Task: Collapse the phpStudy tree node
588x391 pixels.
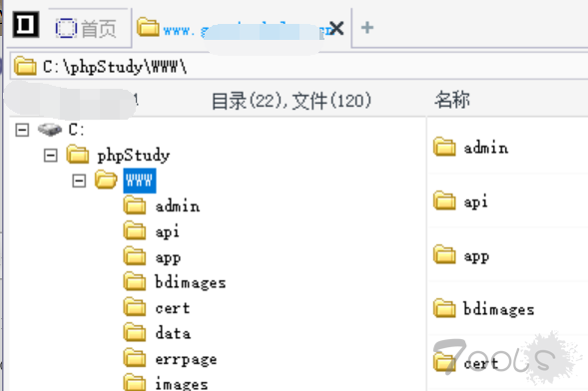Action: coord(51,155)
